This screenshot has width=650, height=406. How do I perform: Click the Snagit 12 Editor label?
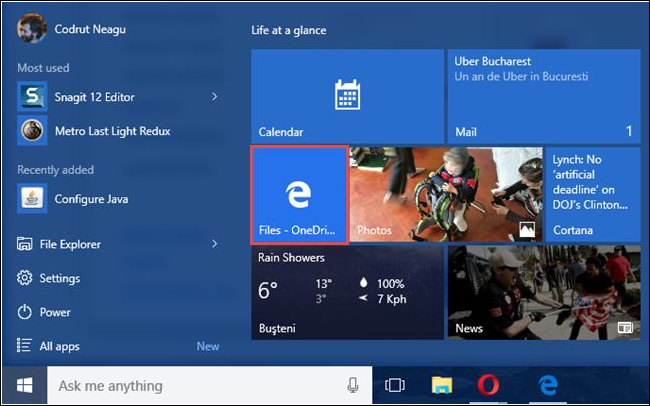point(95,97)
